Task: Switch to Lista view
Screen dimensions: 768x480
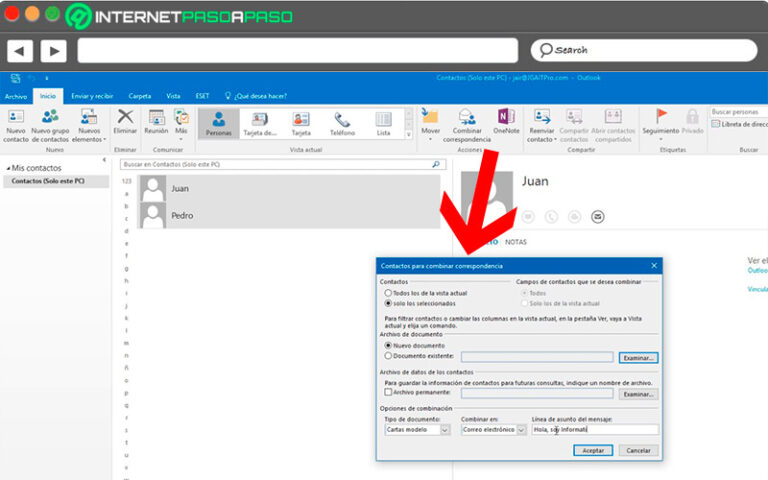Action: [383, 123]
